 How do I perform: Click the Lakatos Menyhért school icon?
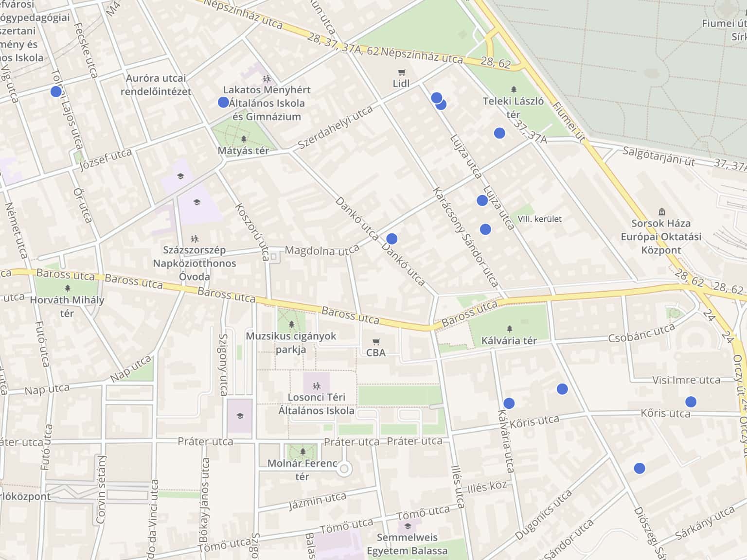pos(267,78)
